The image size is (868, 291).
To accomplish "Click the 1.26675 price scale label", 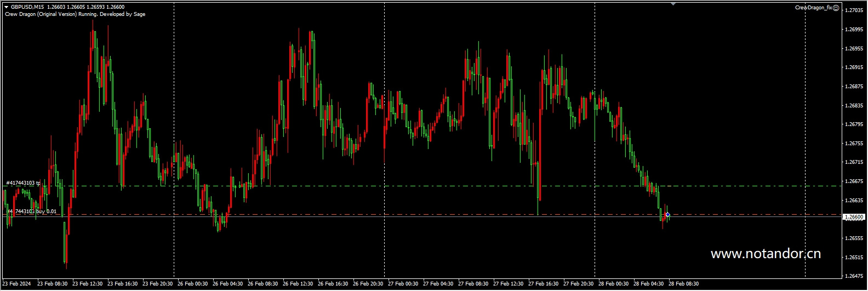I will click(x=854, y=181).
